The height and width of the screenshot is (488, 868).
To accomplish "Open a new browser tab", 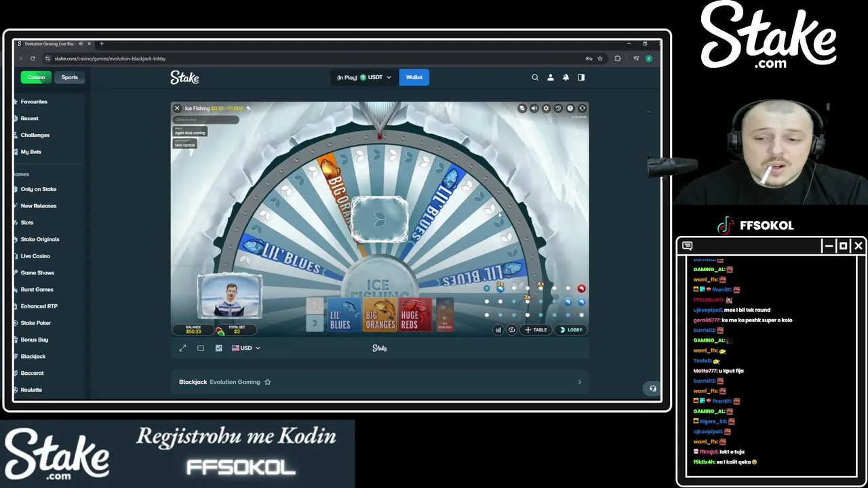I will [x=102, y=44].
